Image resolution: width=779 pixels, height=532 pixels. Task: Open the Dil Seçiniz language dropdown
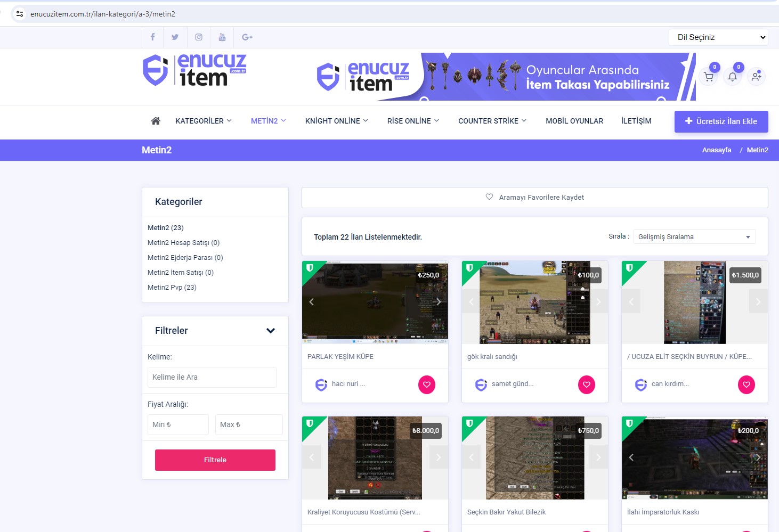pyautogui.click(x=718, y=37)
